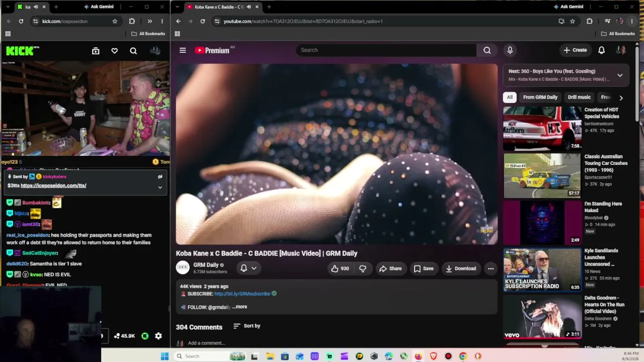Open tab search dropdown in YouTube window
Image resolution: width=644 pixels, height=362 pixels.
tap(177, 7)
